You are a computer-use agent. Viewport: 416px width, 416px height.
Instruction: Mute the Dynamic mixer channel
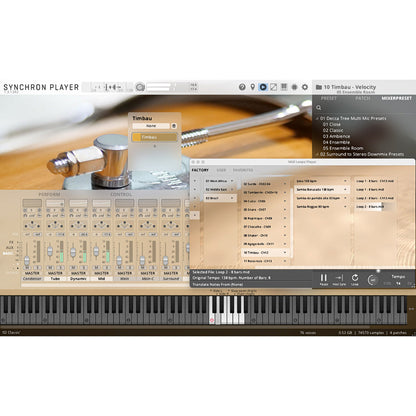[74, 268]
